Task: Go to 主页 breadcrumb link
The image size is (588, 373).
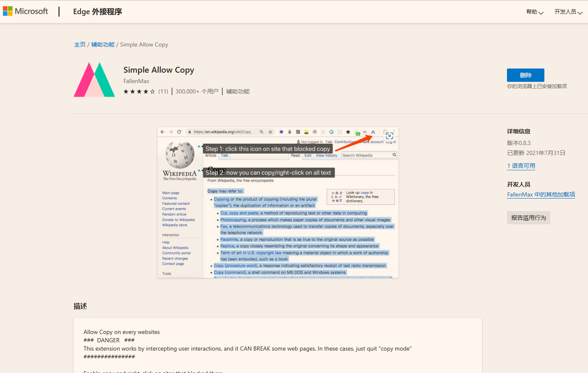Action: (80, 44)
